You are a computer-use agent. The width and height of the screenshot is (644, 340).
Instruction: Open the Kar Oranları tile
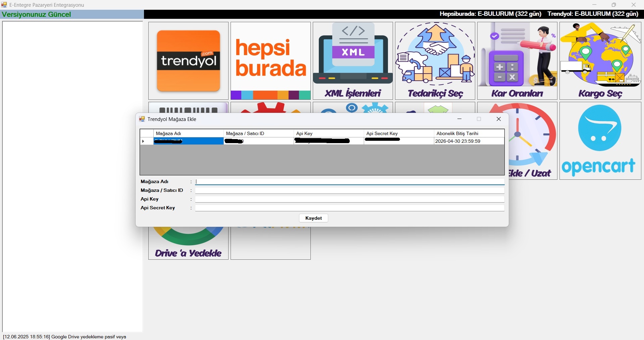pos(517,61)
